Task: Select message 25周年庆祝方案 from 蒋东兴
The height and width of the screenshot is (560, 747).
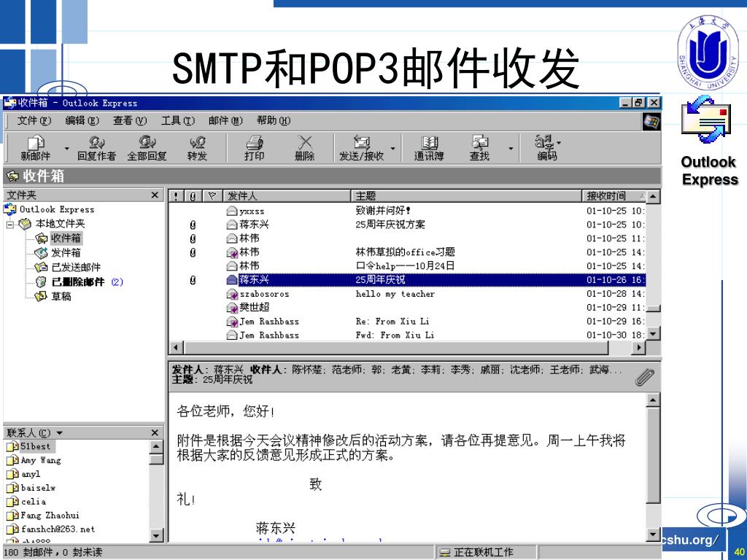Action: click(407, 225)
